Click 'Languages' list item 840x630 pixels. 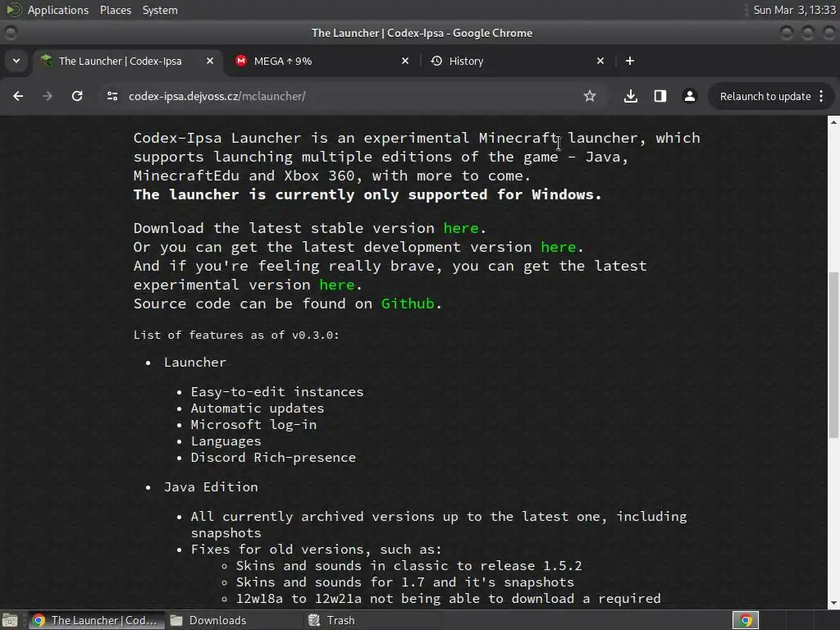[226, 441]
